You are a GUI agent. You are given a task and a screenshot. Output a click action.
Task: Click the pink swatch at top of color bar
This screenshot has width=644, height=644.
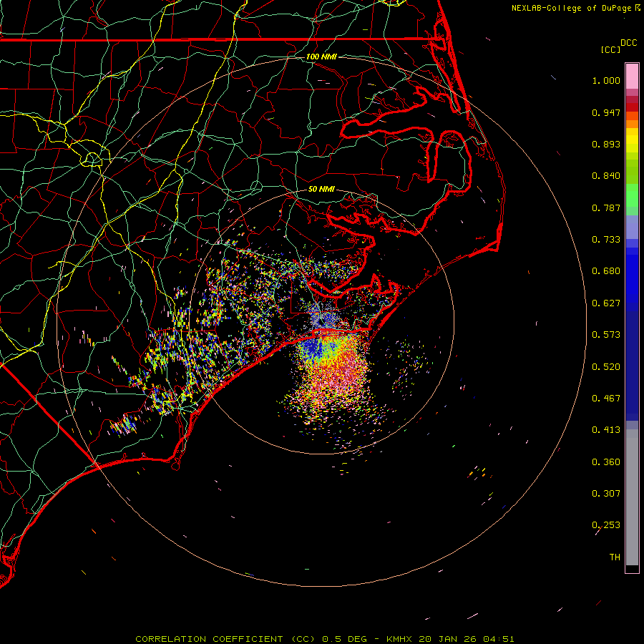click(x=632, y=76)
